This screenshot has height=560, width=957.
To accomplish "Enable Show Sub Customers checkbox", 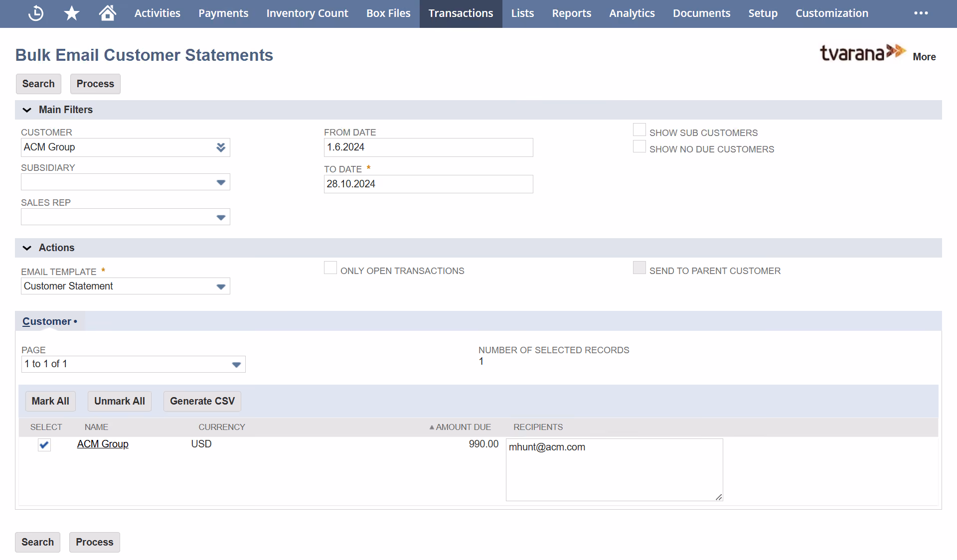I will [639, 130].
